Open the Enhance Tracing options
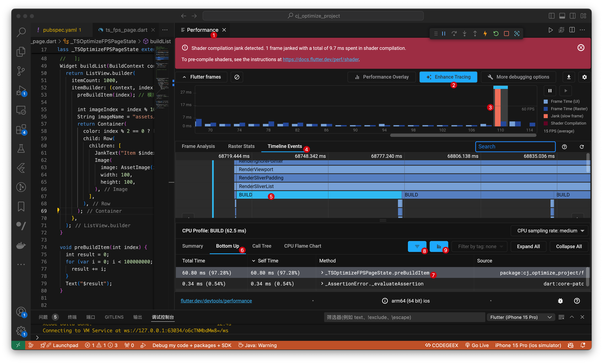603x364 pixels. 448,77
